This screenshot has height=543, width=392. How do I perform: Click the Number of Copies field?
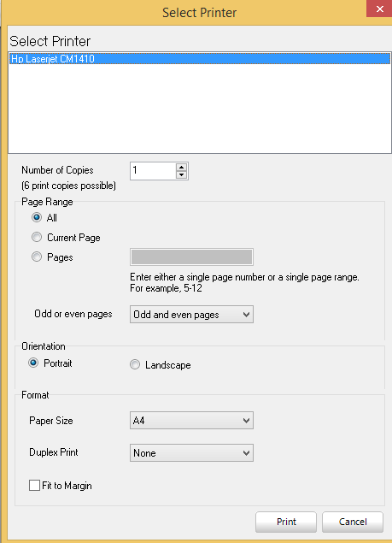(x=153, y=171)
